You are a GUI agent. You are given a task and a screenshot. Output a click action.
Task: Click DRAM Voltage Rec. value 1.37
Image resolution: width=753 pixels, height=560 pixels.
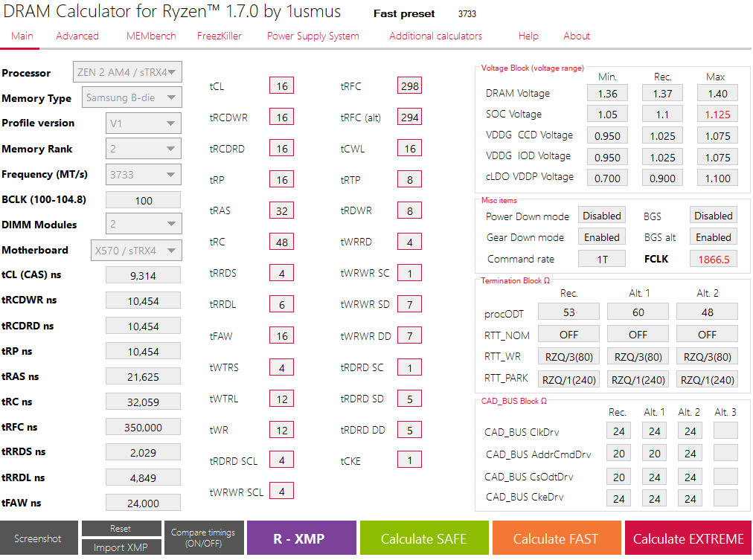[x=662, y=93]
